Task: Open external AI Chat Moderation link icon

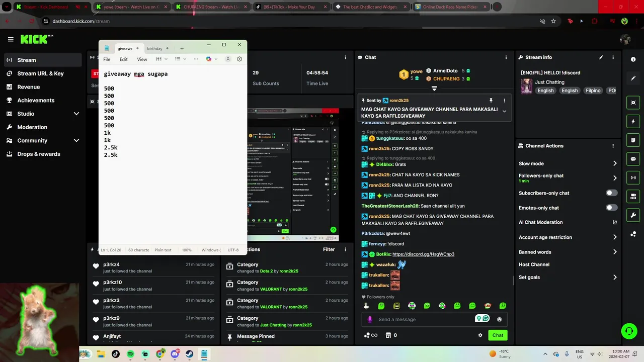Action: pyautogui.click(x=614, y=222)
